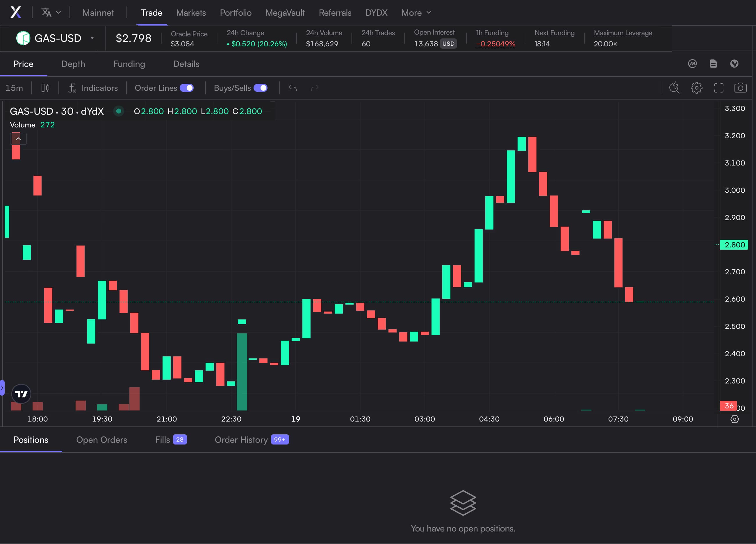Viewport: 756px width, 544px height.
Task: Expand the left side panel arrow
Action: pos(2,387)
